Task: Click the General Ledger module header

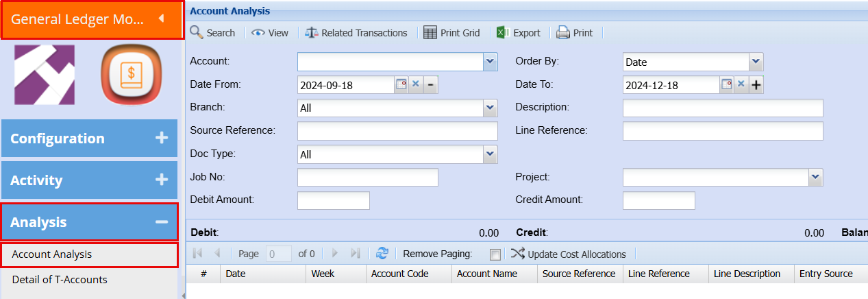Action: pyautogui.click(x=92, y=20)
